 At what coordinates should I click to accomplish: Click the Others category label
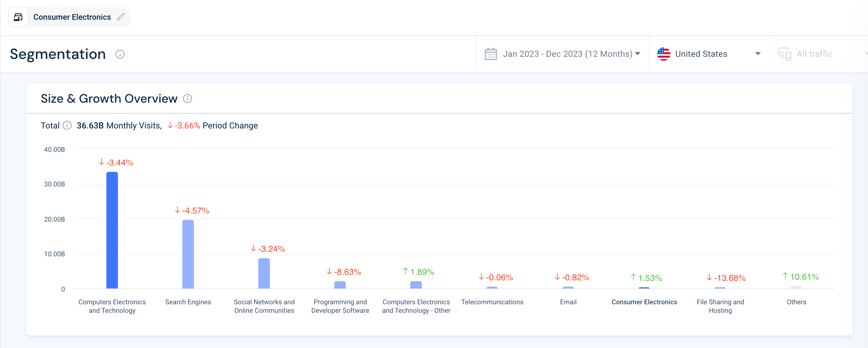click(797, 302)
